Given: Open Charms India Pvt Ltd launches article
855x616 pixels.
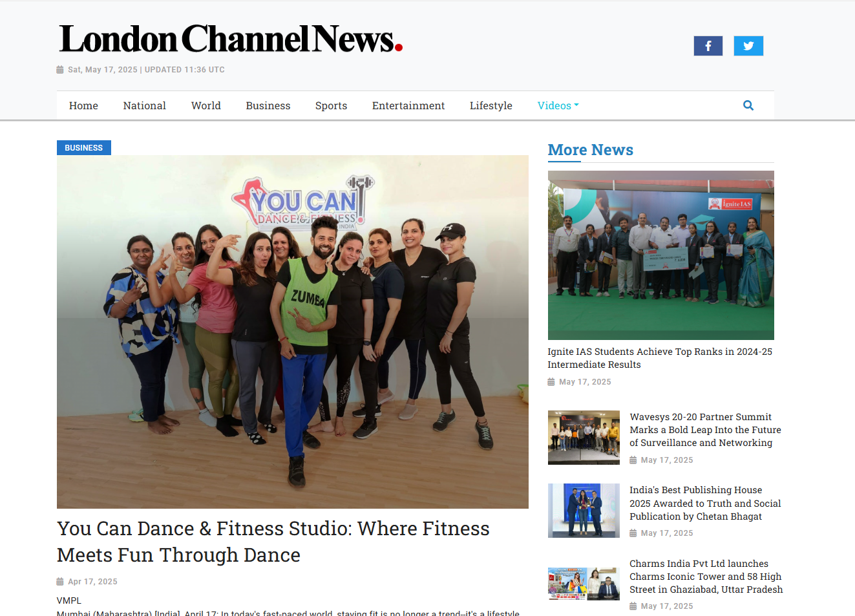Looking at the screenshot, I should tap(706, 577).
